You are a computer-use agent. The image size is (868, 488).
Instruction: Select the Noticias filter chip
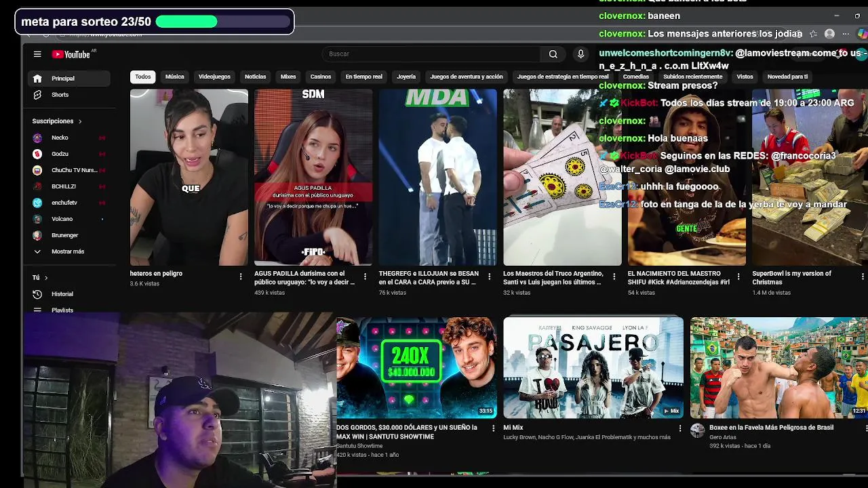tap(256, 77)
